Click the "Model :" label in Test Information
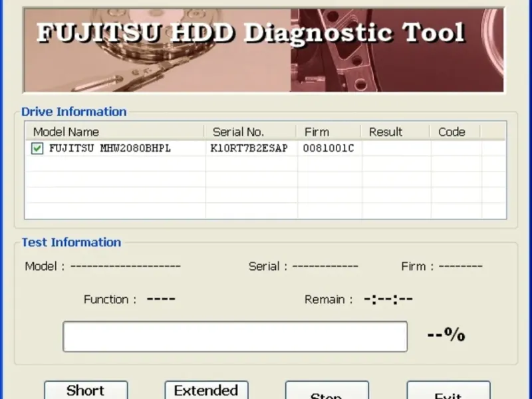The height and width of the screenshot is (399, 532). click(45, 267)
